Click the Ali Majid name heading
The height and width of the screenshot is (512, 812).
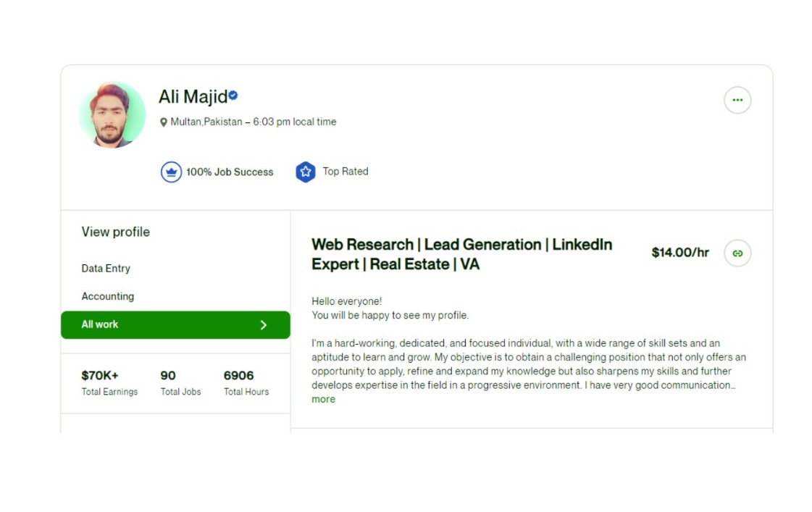pos(193,96)
